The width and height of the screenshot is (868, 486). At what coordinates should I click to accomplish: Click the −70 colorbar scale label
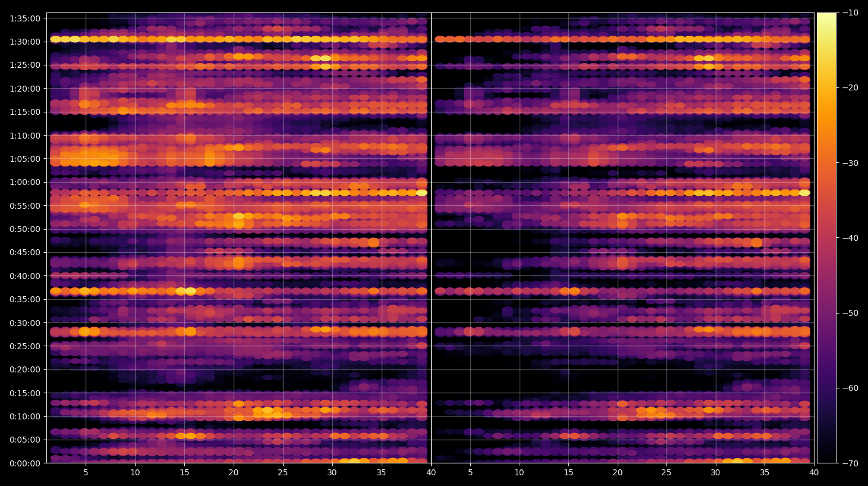(x=851, y=463)
